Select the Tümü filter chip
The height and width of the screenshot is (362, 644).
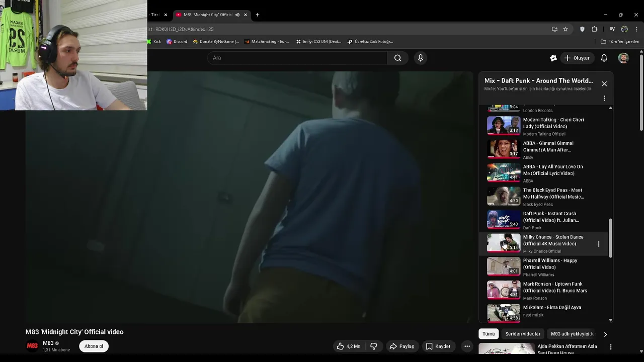pos(489,334)
